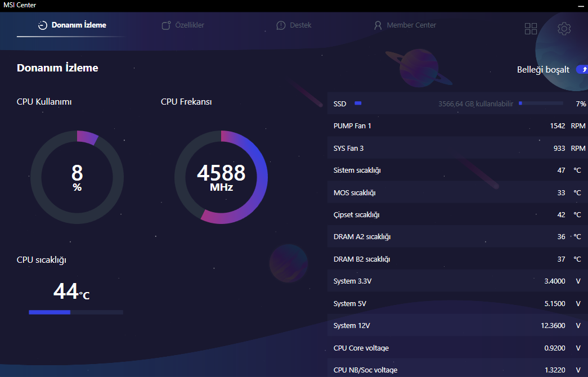
Task: Click the MOS sıcaklığı row
Action: point(457,192)
